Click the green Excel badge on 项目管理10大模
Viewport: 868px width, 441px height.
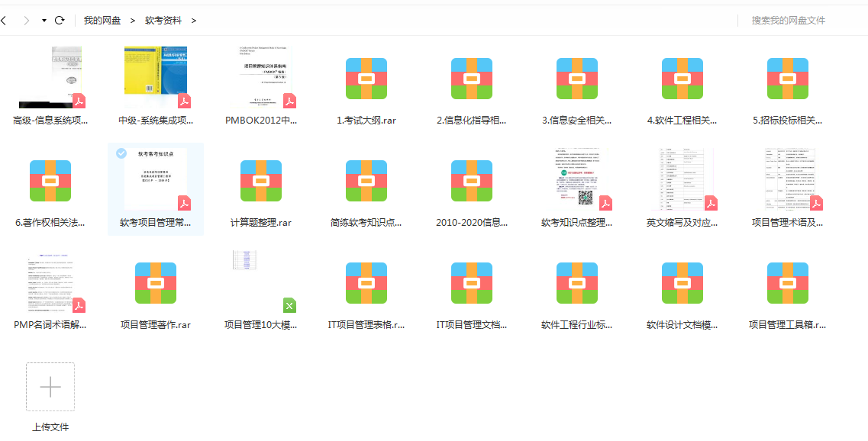[289, 305]
